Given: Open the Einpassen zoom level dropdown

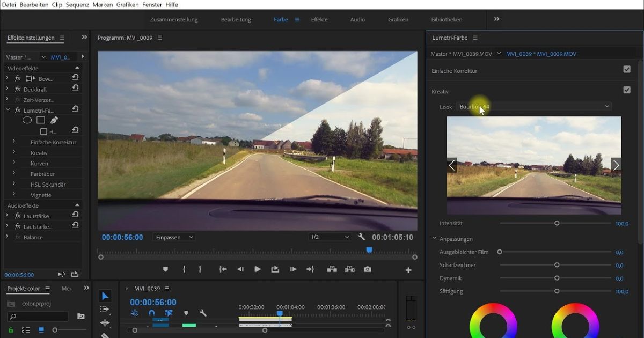Looking at the screenshot, I should [x=174, y=237].
